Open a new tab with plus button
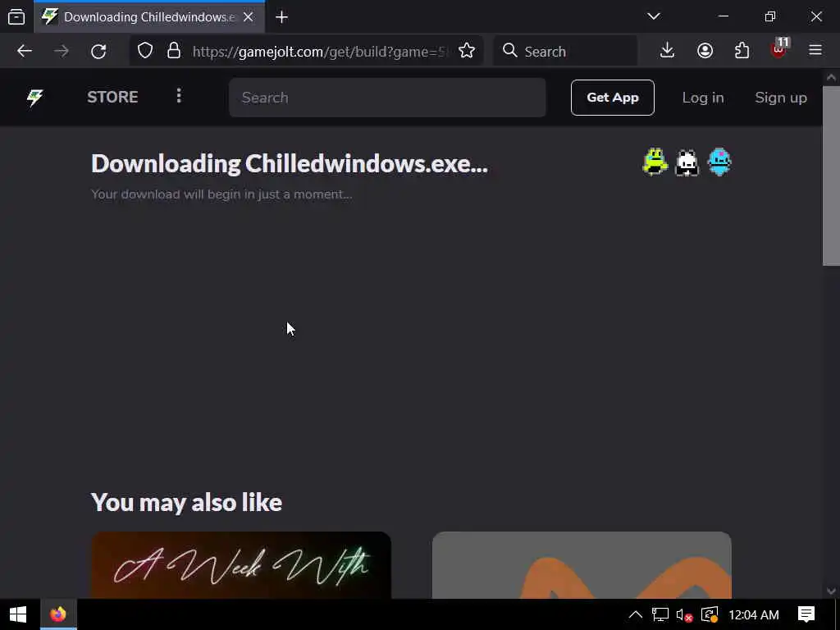 (x=282, y=17)
